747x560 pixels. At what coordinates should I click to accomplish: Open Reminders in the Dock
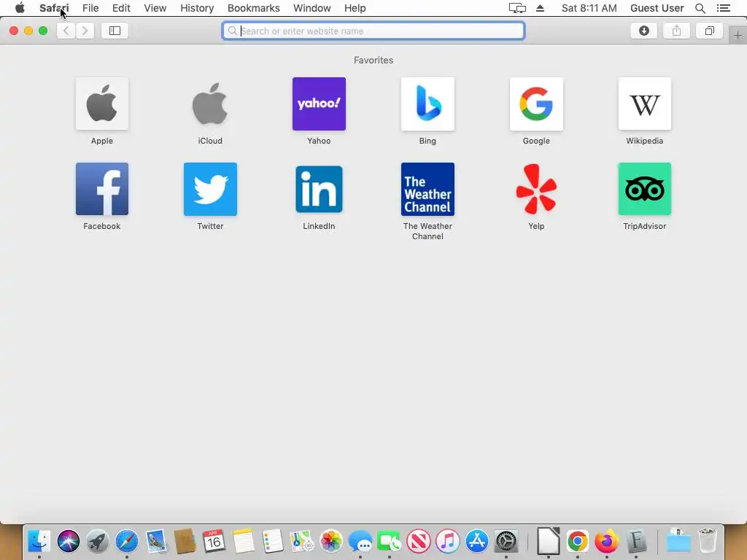pos(273,541)
